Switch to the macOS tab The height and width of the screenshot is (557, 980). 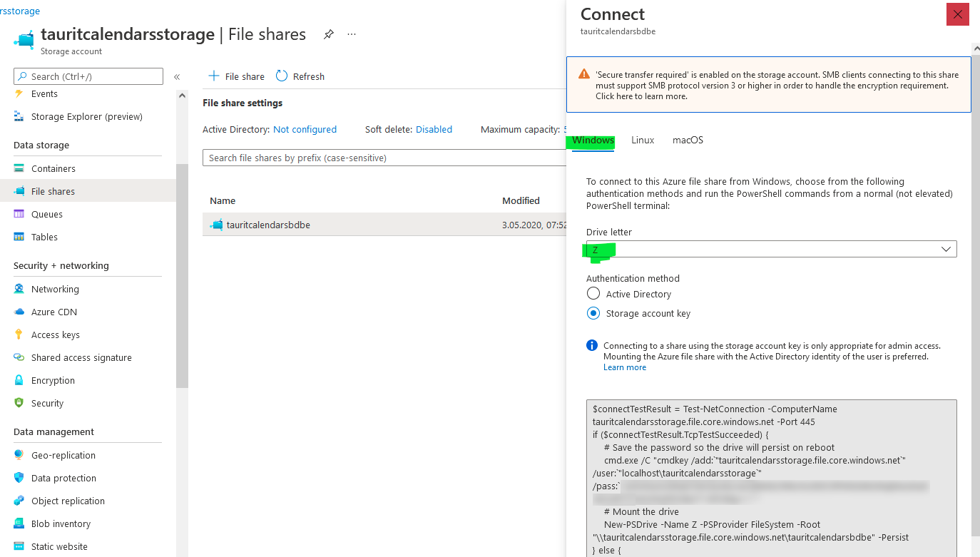688,140
